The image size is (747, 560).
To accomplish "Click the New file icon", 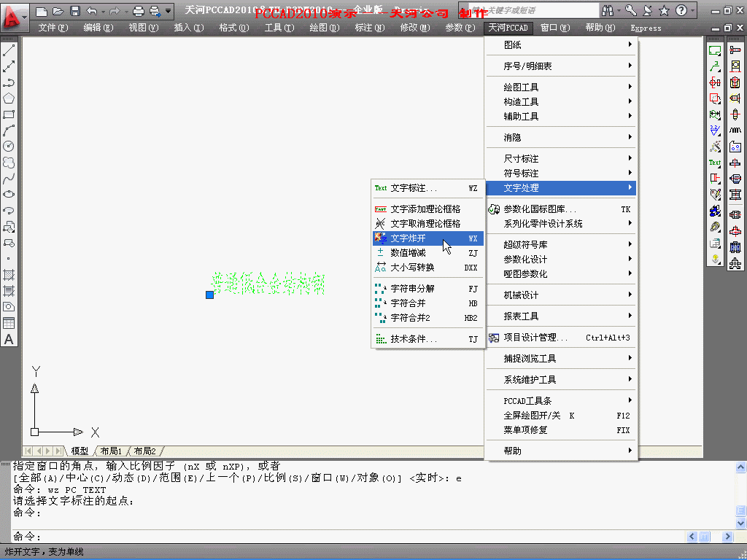I will point(42,11).
